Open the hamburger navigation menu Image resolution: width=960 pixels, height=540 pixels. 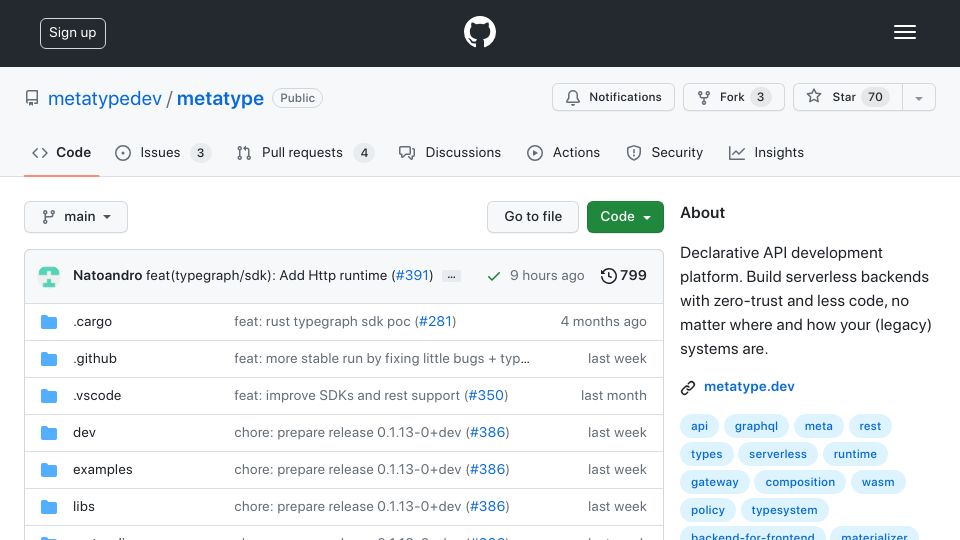tap(904, 32)
